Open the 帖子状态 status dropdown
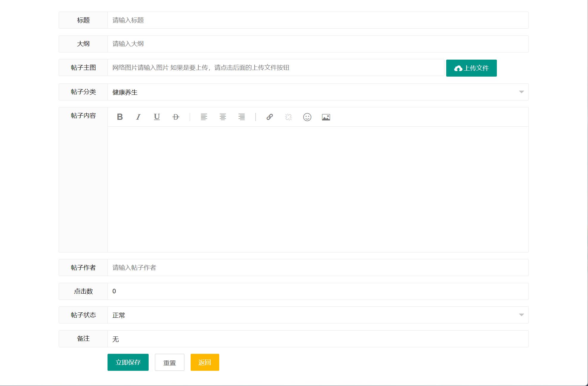 (x=521, y=315)
